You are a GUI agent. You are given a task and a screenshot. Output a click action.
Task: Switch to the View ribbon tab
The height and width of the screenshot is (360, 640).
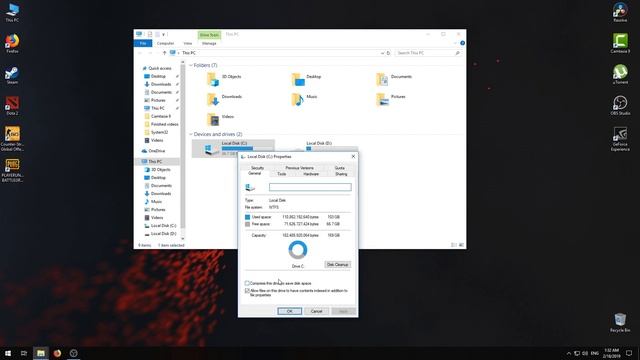pyautogui.click(x=188, y=43)
